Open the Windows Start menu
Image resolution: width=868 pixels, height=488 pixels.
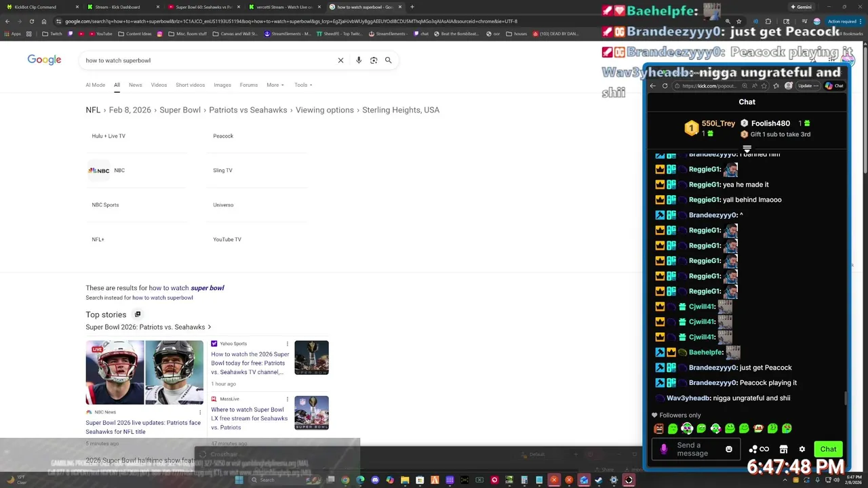click(x=239, y=480)
